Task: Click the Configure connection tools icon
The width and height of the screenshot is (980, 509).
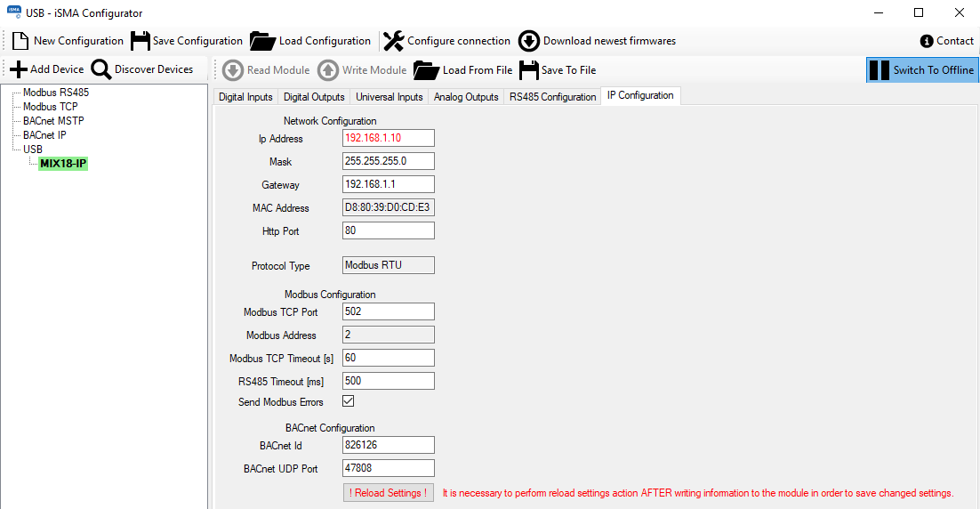Action: pos(393,41)
